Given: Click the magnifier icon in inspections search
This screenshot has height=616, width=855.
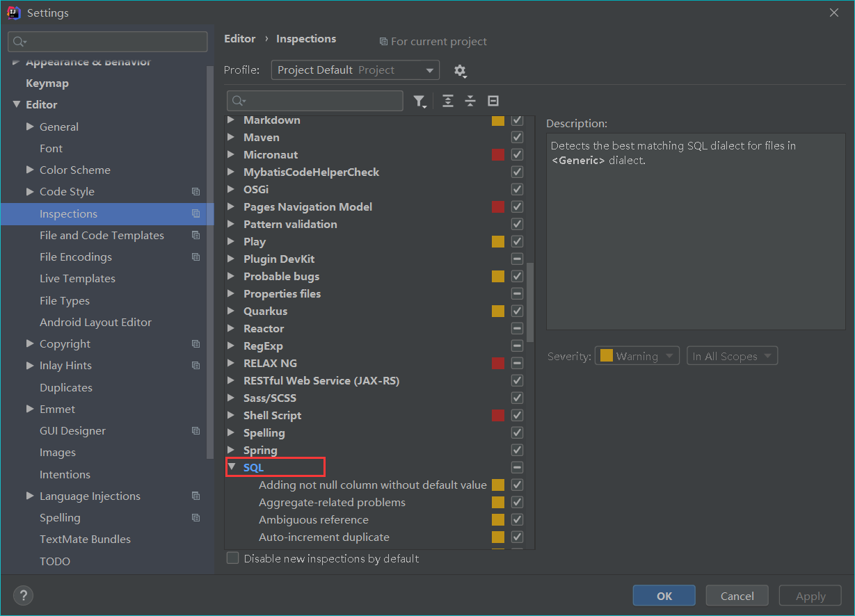Looking at the screenshot, I should tap(239, 102).
